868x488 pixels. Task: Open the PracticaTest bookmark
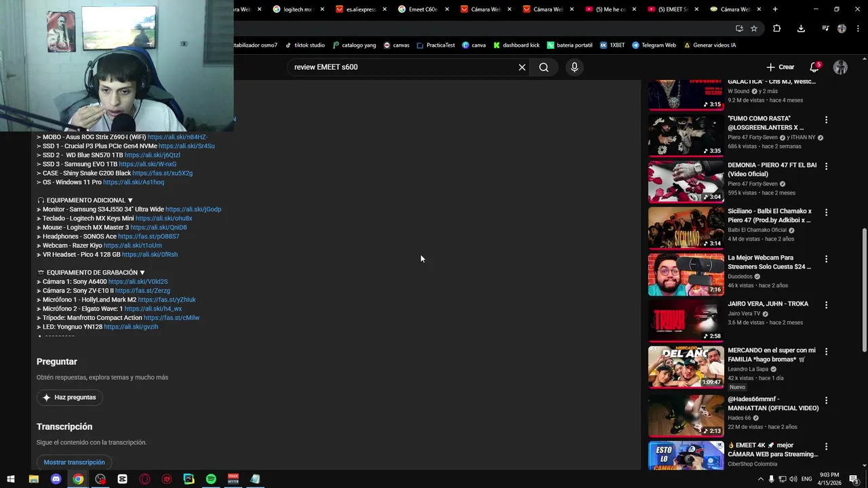pyautogui.click(x=435, y=45)
